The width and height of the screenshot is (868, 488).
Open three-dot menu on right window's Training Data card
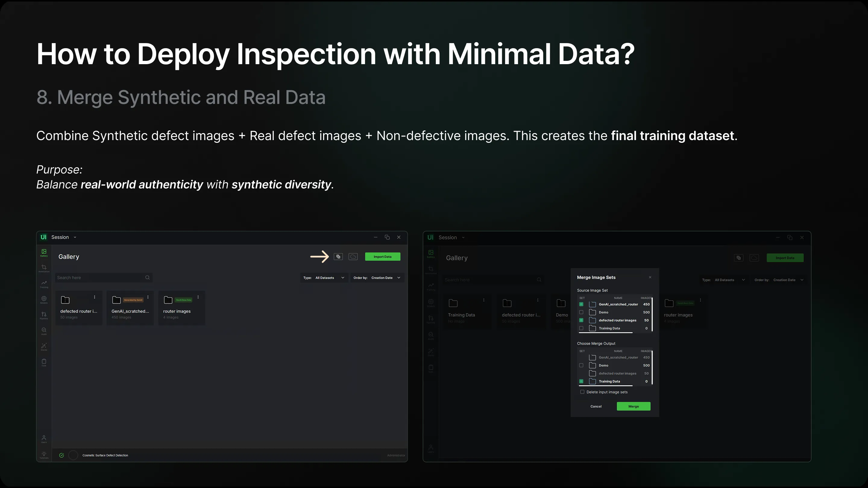pyautogui.click(x=484, y=300)
